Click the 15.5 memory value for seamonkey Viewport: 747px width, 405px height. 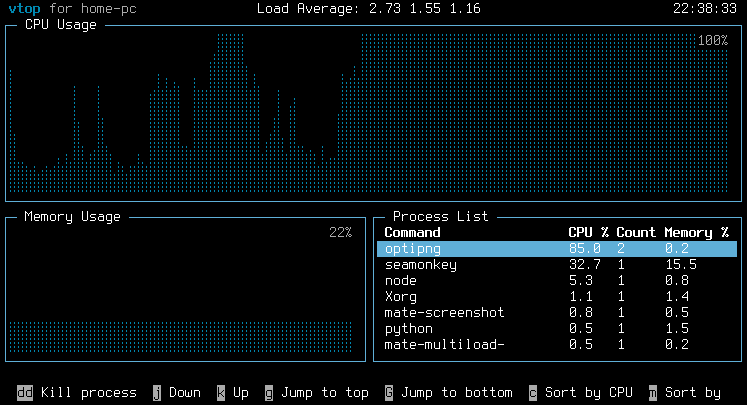point(681,265)
